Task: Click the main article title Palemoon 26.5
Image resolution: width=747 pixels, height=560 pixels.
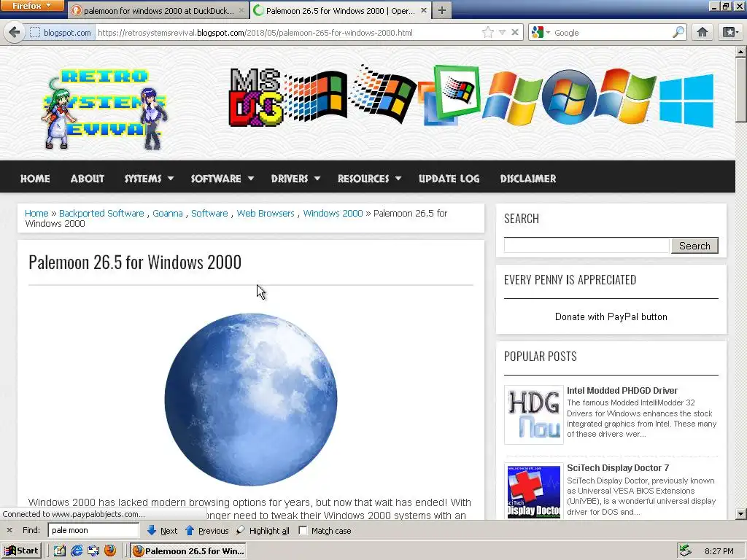Action: coord(135,262)
